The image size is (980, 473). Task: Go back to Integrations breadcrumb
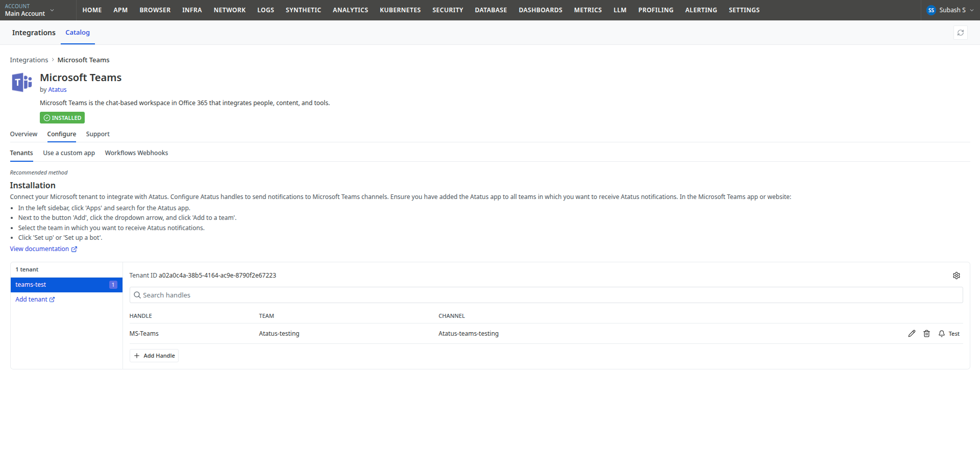29,60
